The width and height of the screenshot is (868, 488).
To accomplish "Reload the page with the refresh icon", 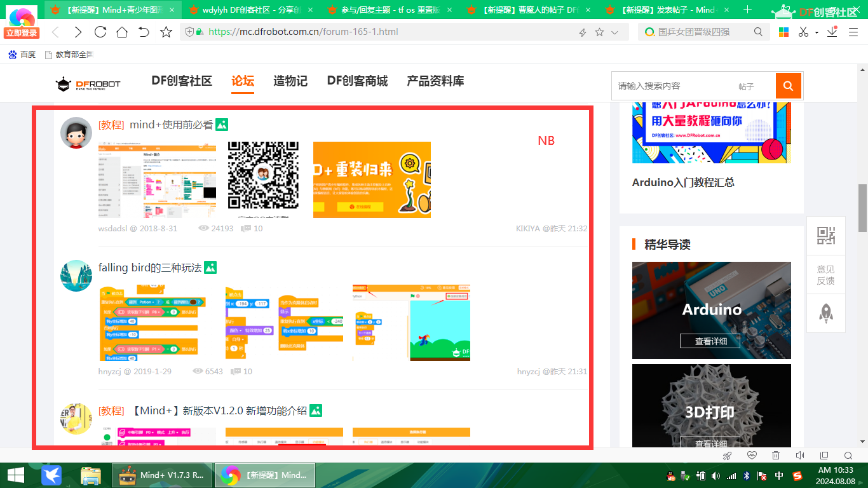I will [100, 32].
